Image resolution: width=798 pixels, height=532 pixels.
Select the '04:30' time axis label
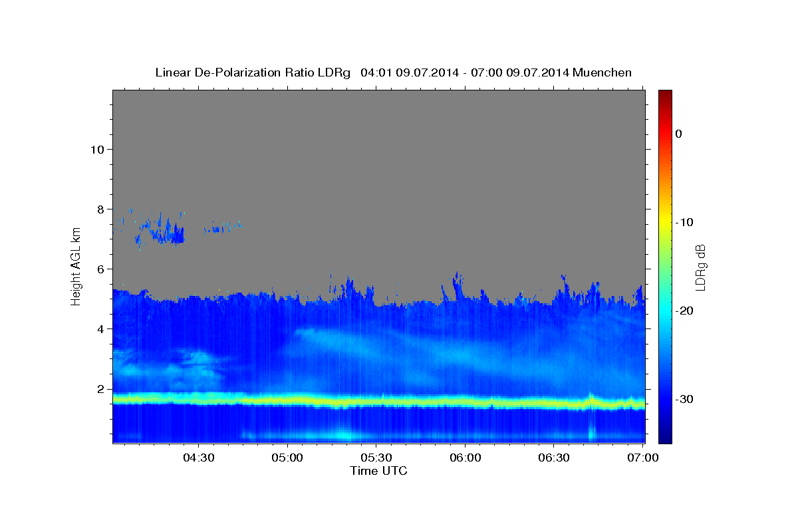(x=198, y=458)
